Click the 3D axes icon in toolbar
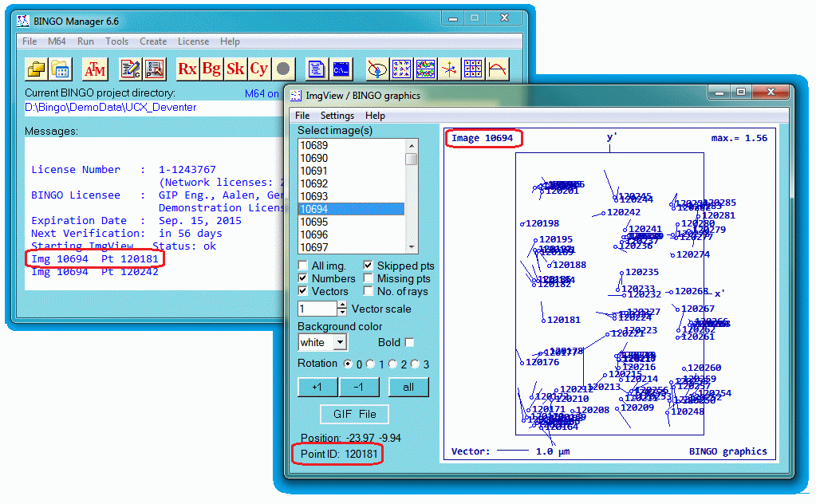 point(449,69)
